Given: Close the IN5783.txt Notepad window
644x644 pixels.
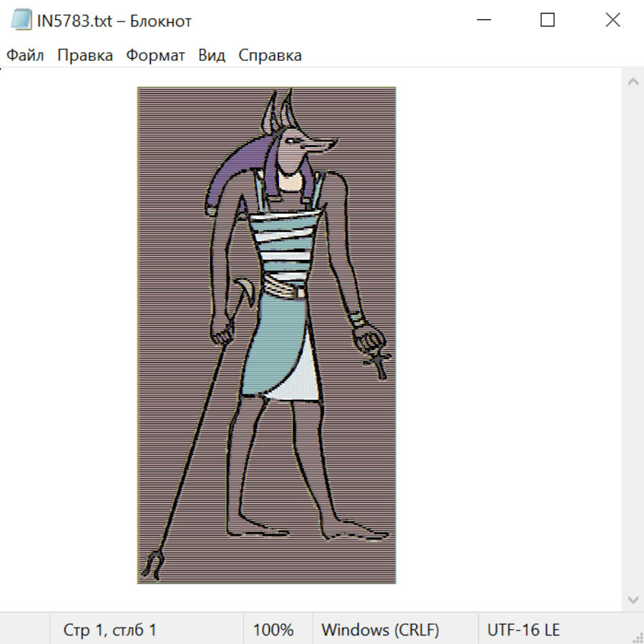Looking at the screenshot, I should point(613,21).
